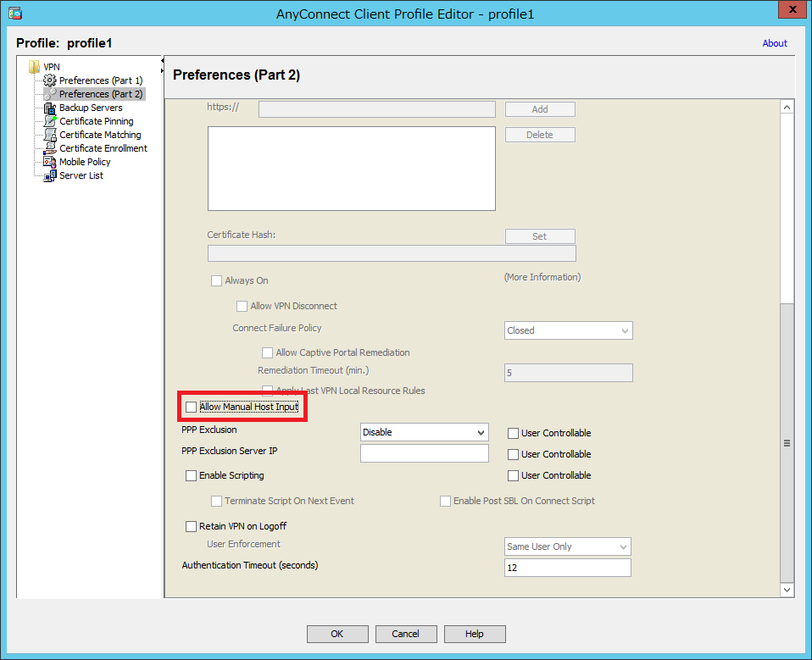
Task: Open Mobile Policy section
Action: coord(85,162)
